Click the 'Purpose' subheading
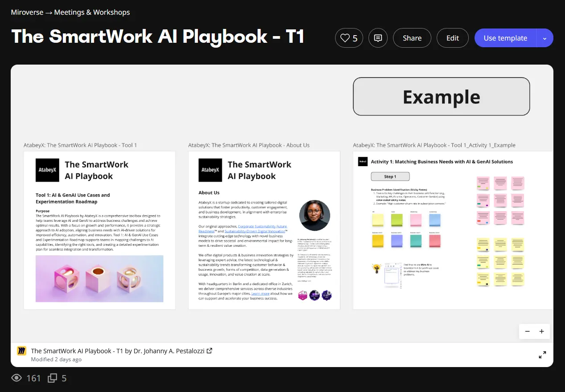 [x=42, y=211]
